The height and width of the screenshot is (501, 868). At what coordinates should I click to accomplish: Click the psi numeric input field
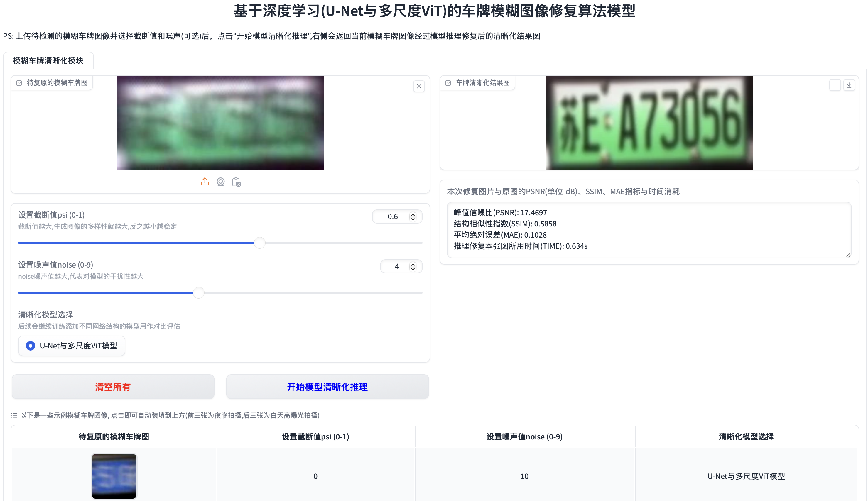[392, 216]
